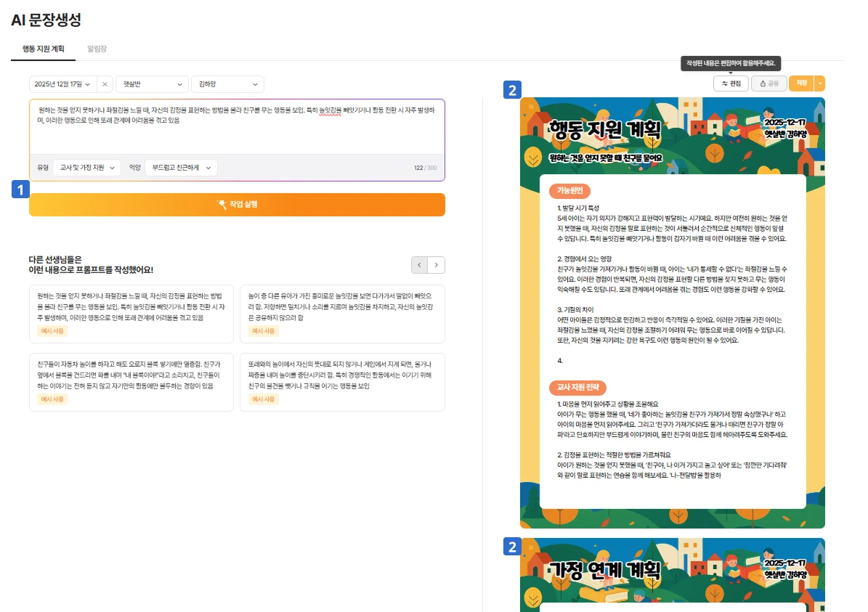Use the first example about biting friends
The width and height of the screenshot is (868, 612).
tap(52, 331)
